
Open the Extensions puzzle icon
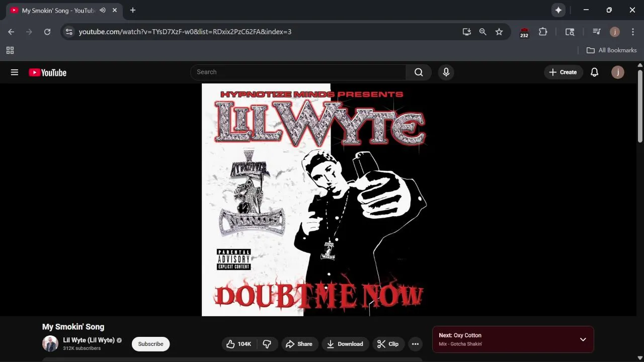(543, 32)
